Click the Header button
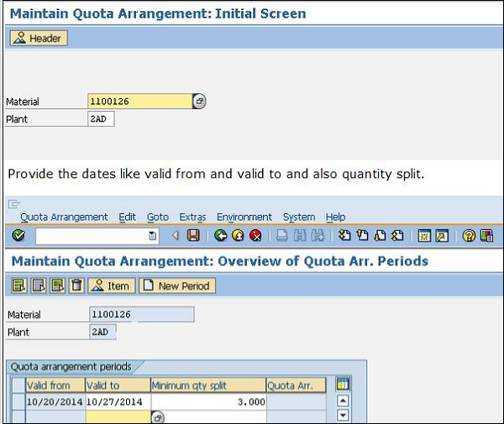The height and width of the screenshot is (424, 504). [39, 39]
